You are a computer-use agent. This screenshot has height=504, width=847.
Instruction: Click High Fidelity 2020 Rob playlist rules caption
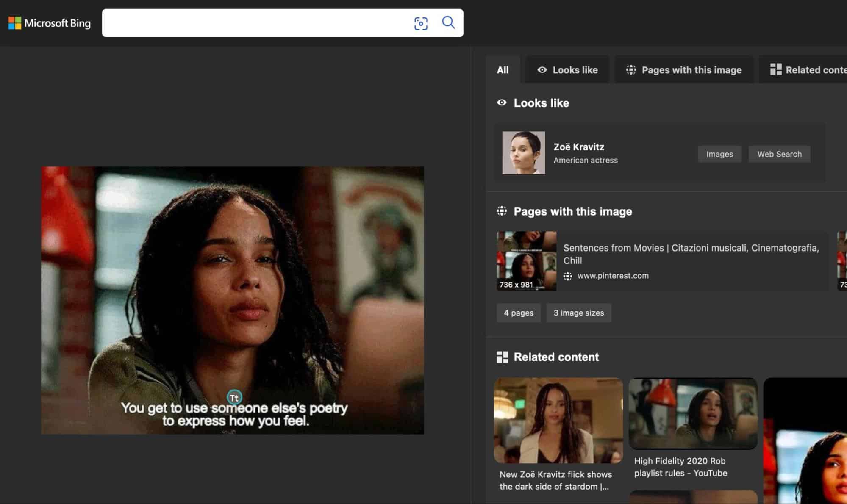point(680,467)
